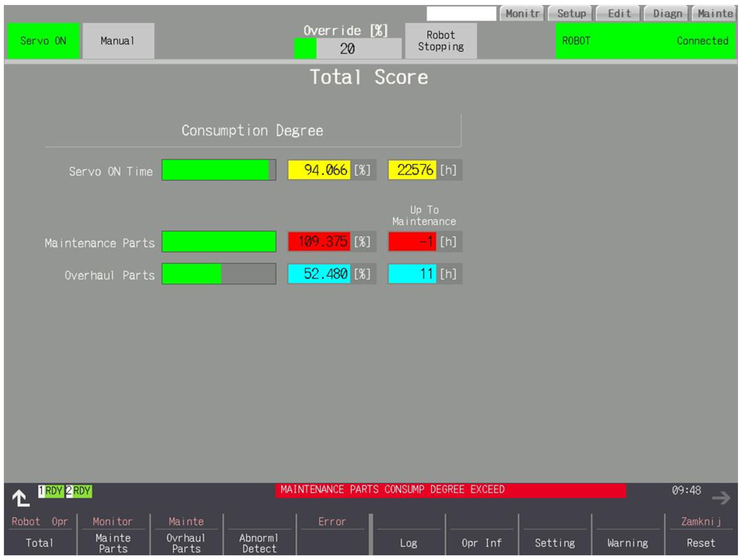Switch to the Edit tab
742x560 pixels.
pyautogui.click(x=619, y=14)
